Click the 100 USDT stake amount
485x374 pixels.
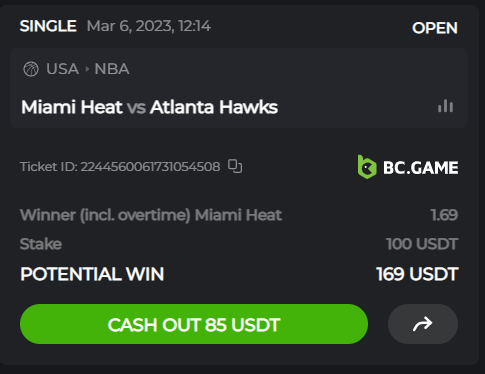click(422, 244)
